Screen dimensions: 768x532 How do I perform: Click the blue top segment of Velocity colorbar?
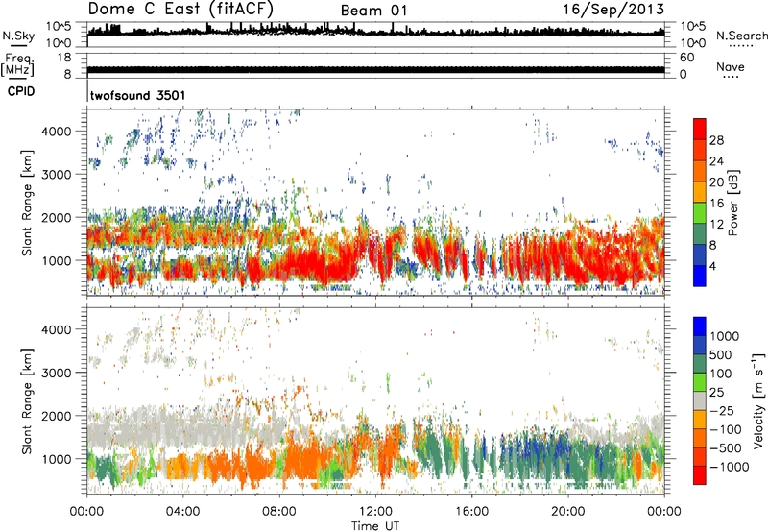tap(700, 326)
